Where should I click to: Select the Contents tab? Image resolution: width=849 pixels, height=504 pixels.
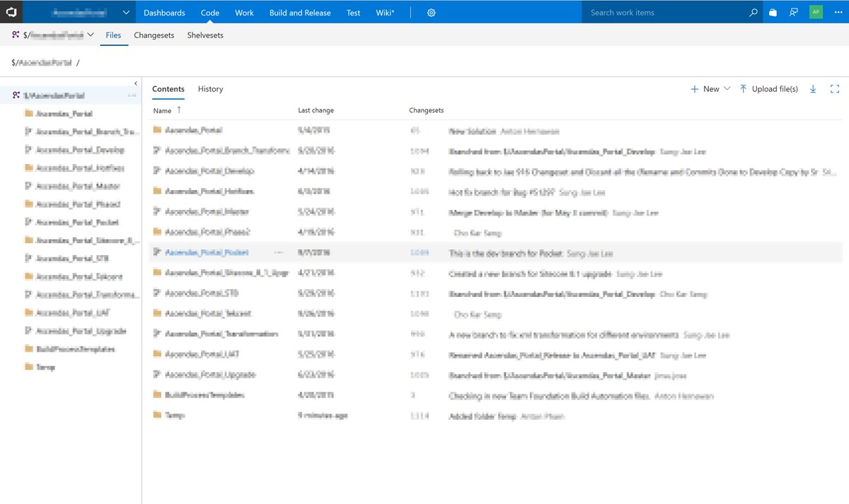168,89
